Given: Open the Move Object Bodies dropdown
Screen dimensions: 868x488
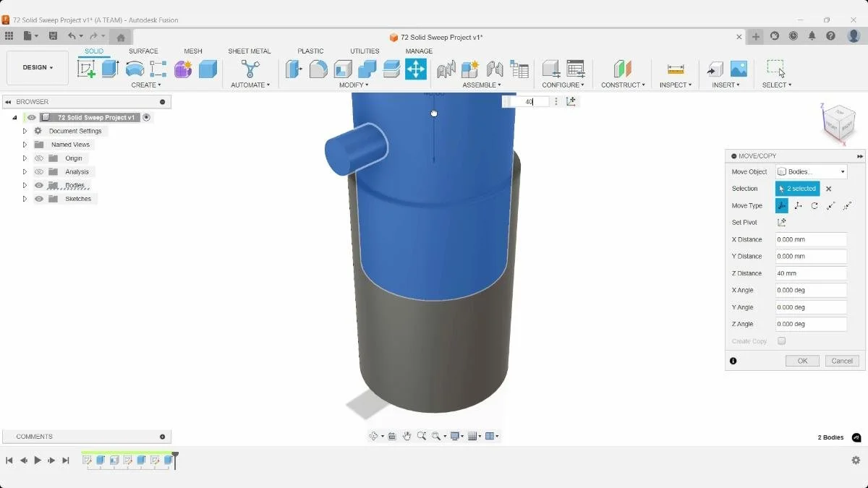Looking at the screenshot, I should [x=811, y=172].
